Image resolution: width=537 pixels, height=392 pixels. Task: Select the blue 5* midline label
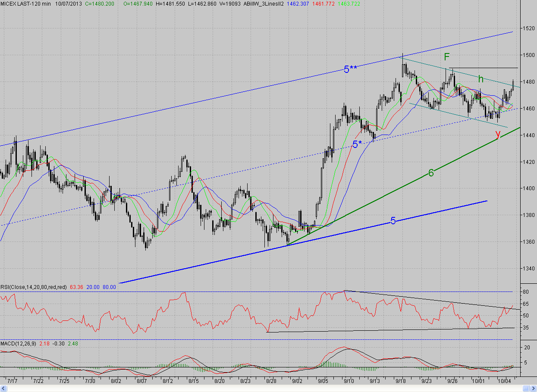click(358, 144)
